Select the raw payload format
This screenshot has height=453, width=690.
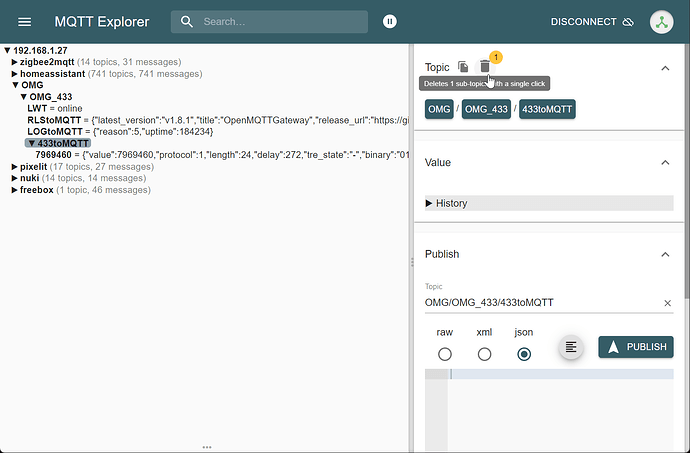click(x=445, y=354)
